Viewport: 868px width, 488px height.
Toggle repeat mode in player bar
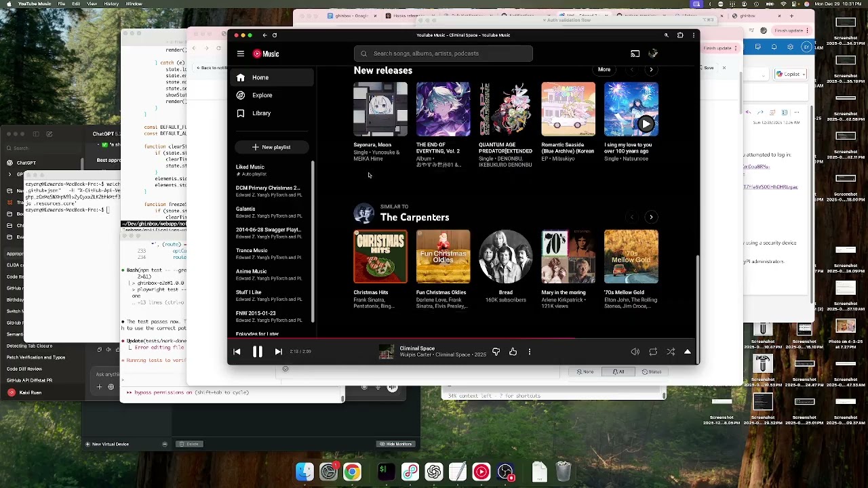click(653, 352)
